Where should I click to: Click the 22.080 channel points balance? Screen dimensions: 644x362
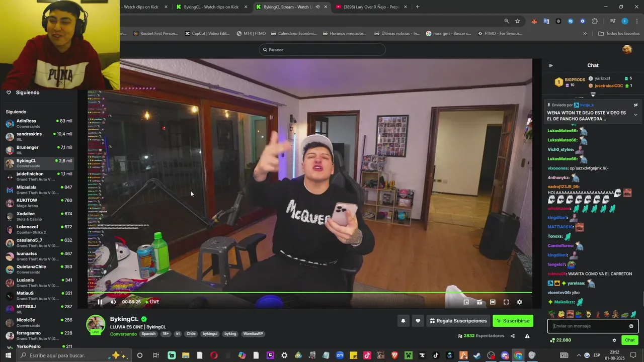560,340
